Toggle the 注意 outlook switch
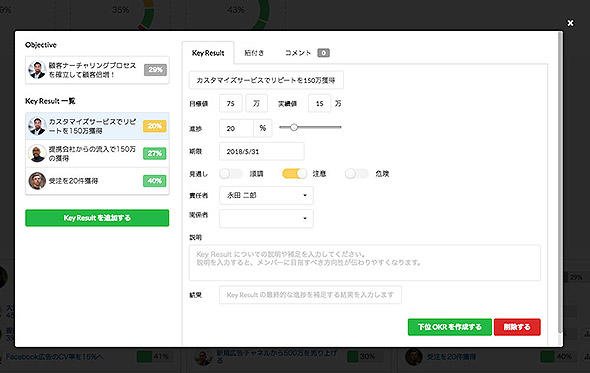This screenshot has height=373, width=590. click(x=294, y=174)
